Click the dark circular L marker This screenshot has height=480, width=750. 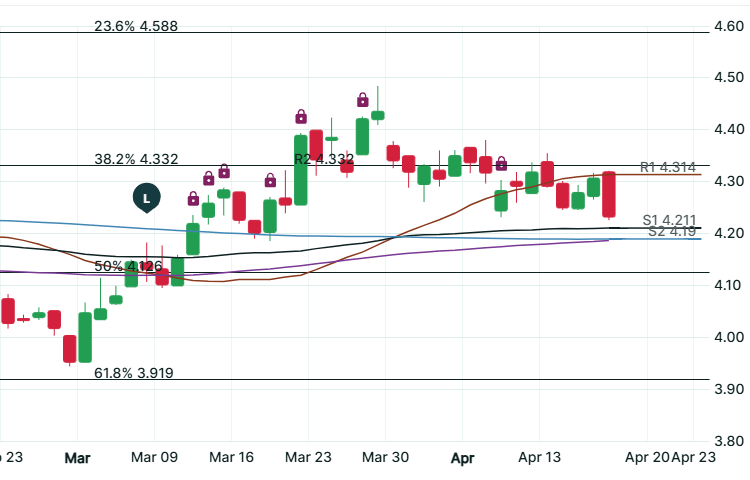point(148,198)
